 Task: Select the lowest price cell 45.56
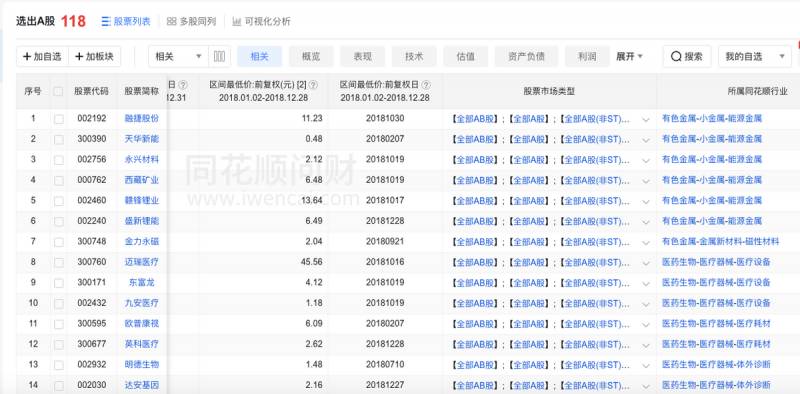pos(311,262)
